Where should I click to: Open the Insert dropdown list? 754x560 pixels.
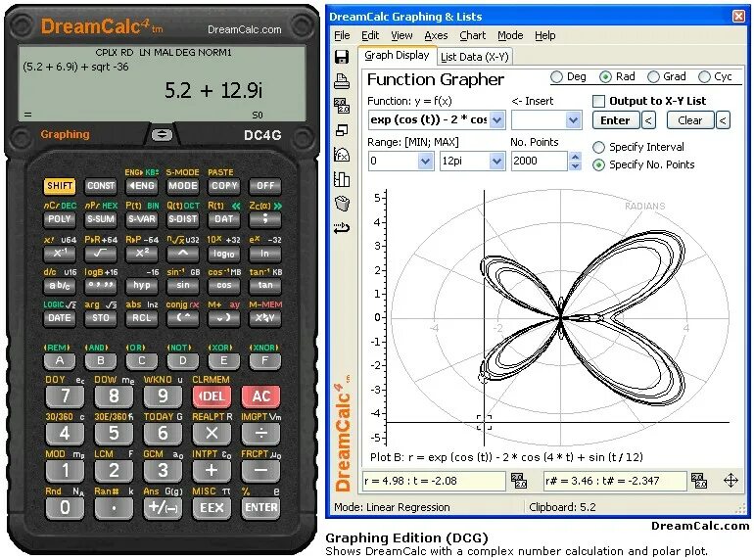573,120
